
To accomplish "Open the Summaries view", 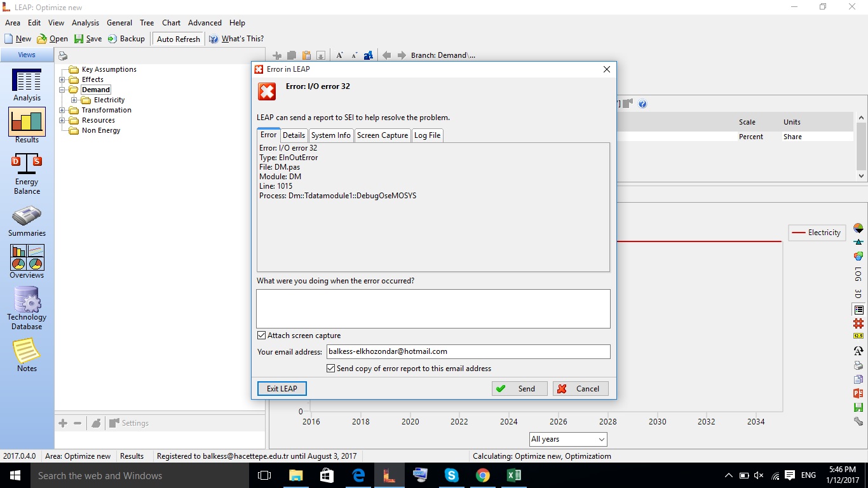I will [x=27, y=222].
